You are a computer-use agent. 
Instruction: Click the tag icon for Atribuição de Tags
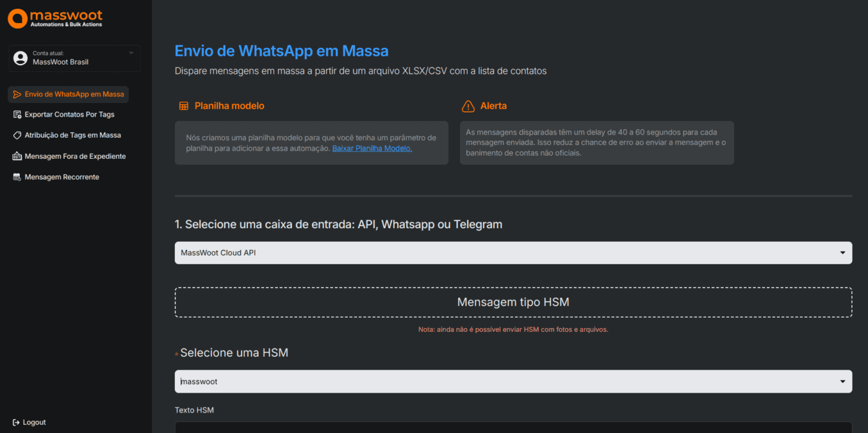click(x=17, y=135)
